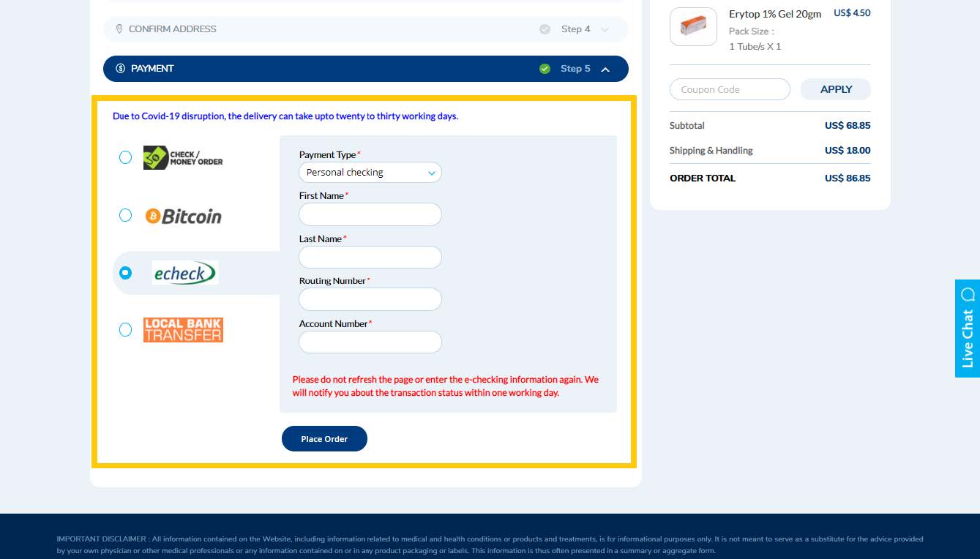Click the Last Name input field
980x559 pixels.
370,258
